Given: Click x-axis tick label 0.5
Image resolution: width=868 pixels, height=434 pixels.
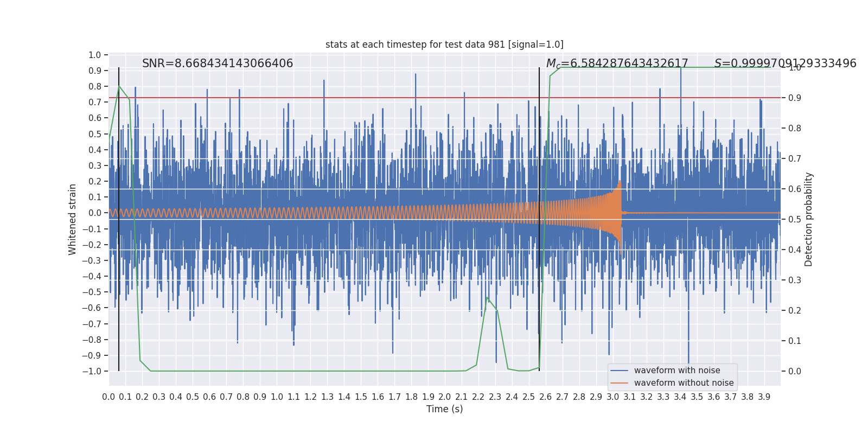Looking at the screenshot, I should tap(193, 397).
